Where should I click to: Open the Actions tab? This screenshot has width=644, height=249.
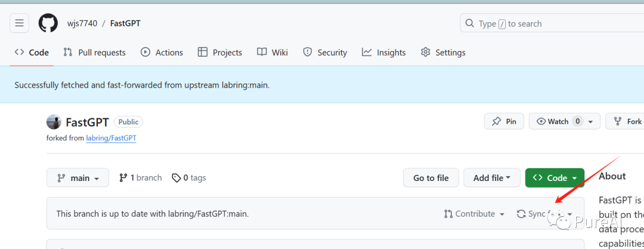coord(162,53)
